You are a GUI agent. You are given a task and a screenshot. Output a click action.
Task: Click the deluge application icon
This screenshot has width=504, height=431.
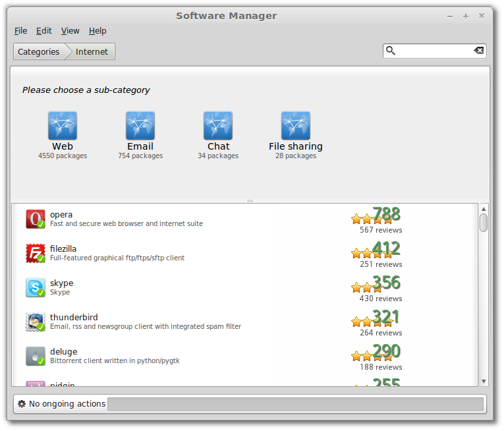pos(36,356)
